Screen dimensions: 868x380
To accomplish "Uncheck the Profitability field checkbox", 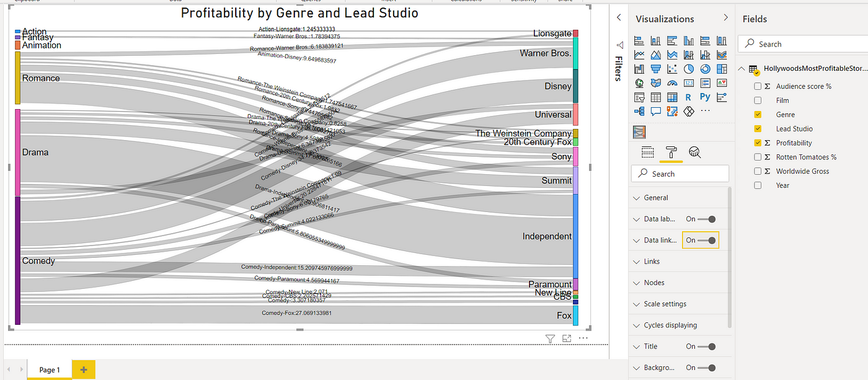I will [x=758, y=143].
